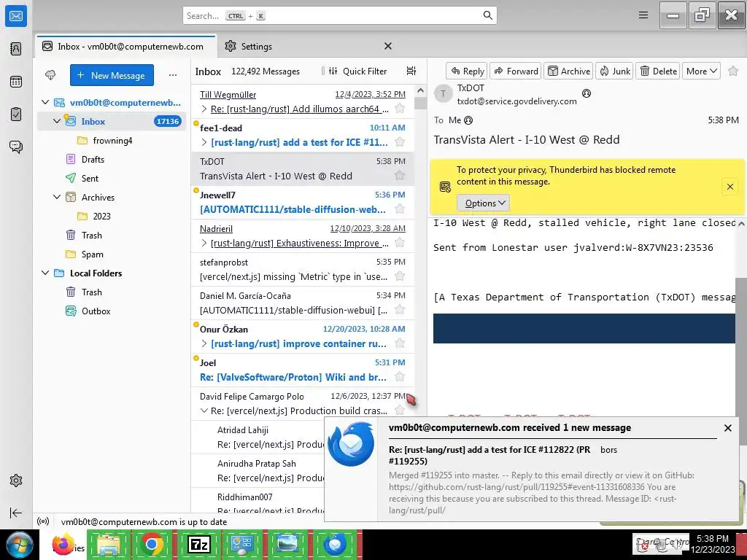Open folder pane options ellipsis
The width and height of the screenshot is (747, 560).
(x=173, y=75)
